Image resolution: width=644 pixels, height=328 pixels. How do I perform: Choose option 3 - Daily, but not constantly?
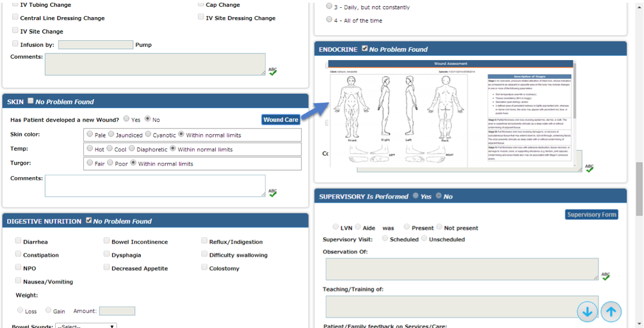pyautogui.click(x=329, y=7)
